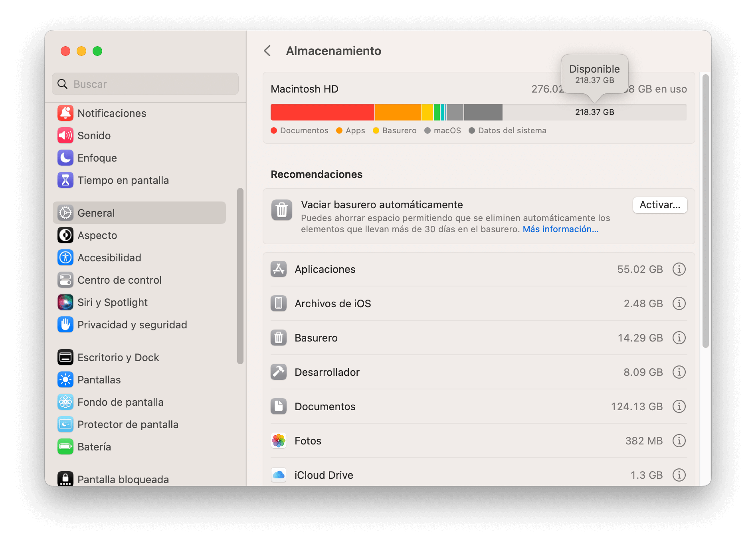
Task: Click the Sonido speaker icon
Action: (65, 136)
